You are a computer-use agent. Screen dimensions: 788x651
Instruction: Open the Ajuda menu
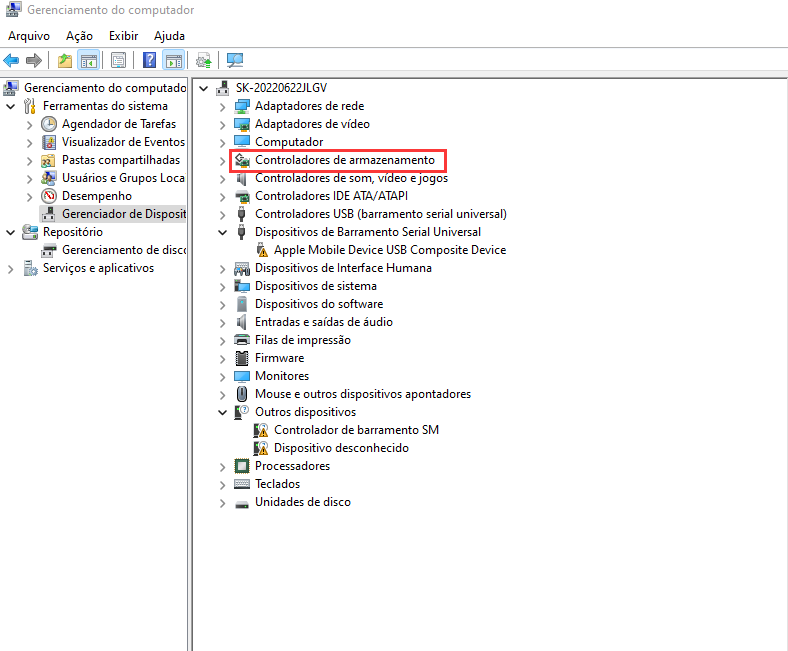(x=169, y=36)
